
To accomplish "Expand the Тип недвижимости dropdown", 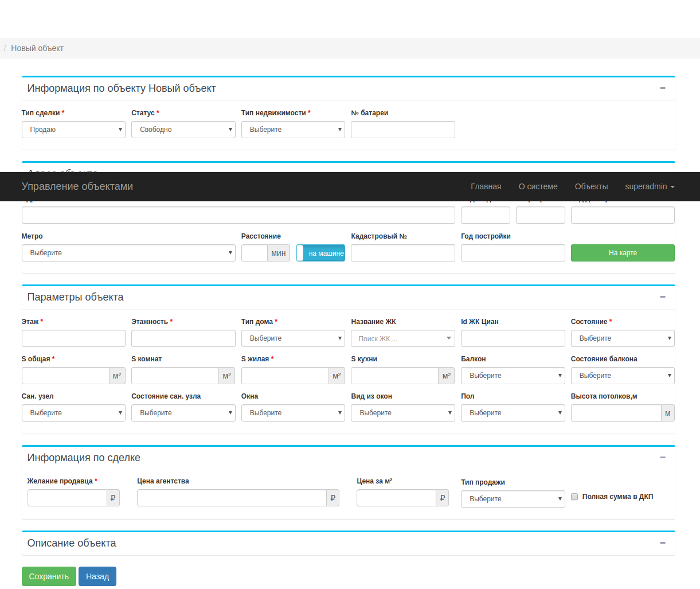I will coord(292,130).
